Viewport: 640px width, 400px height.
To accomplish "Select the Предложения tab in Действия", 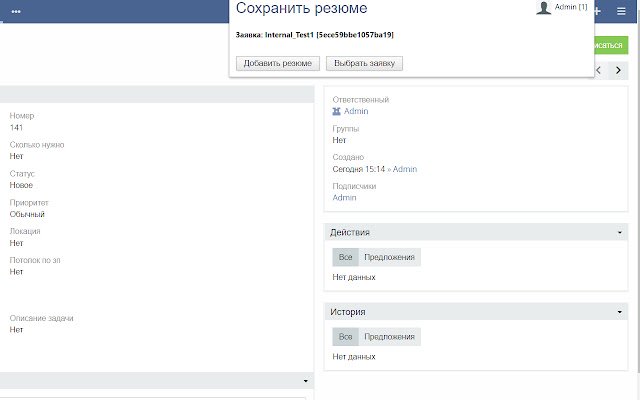I will coord(389,257).
